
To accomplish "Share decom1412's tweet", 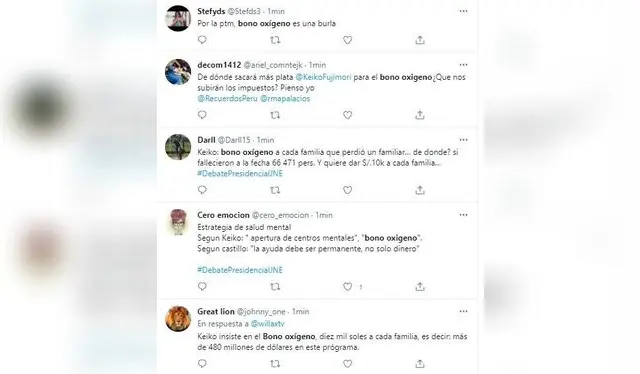I will click(420, 115).
